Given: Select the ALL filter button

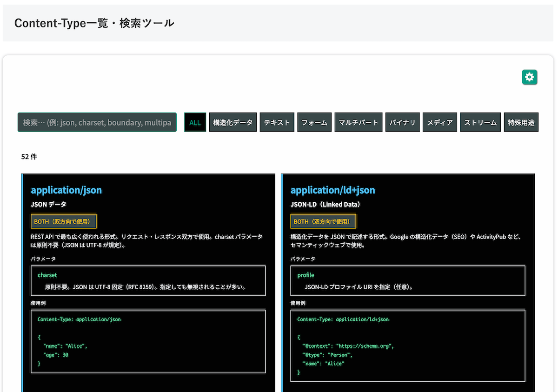Looking at the screenshot, I should click(195, 122).
